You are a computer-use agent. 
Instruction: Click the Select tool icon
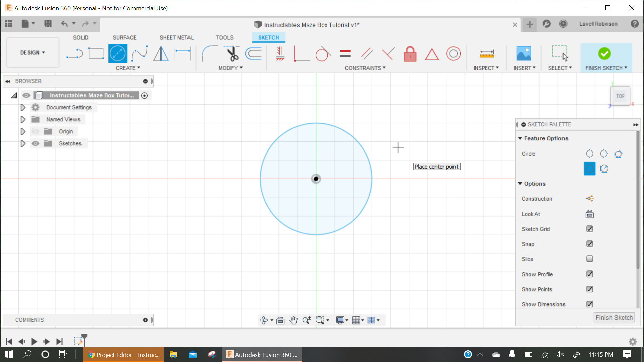click(560, 53)
